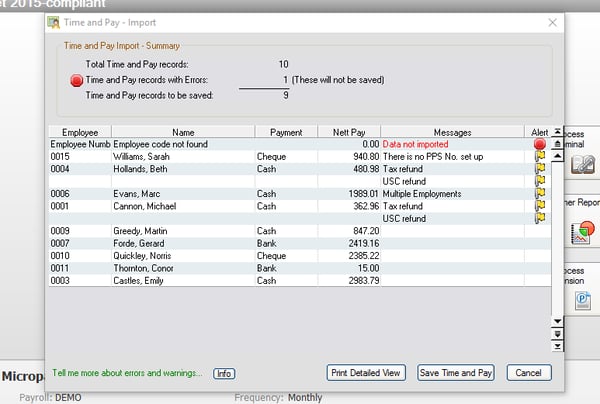Cancel the Time and Pay import
The height and width of the screenshot is (404, 600).
point(529,373)
